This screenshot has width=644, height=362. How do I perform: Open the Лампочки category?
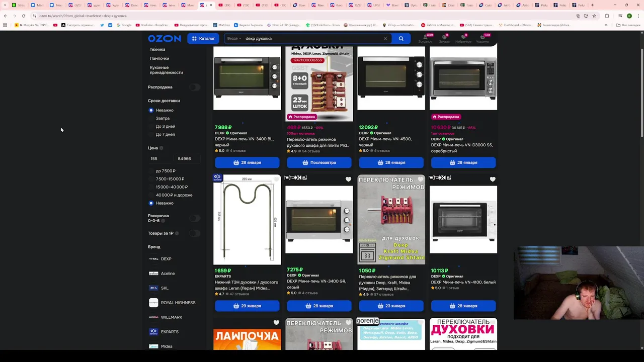159,58
